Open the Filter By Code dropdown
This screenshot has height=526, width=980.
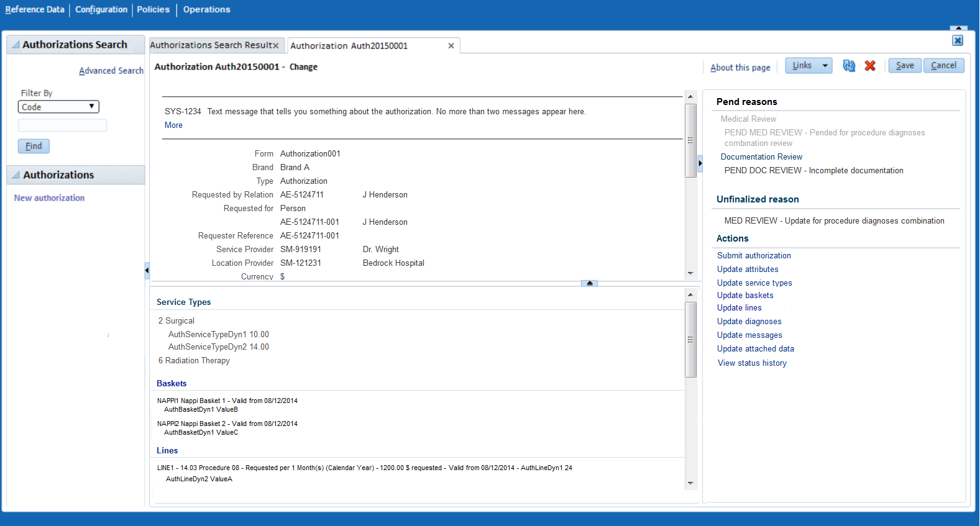(x=58, y=107)
